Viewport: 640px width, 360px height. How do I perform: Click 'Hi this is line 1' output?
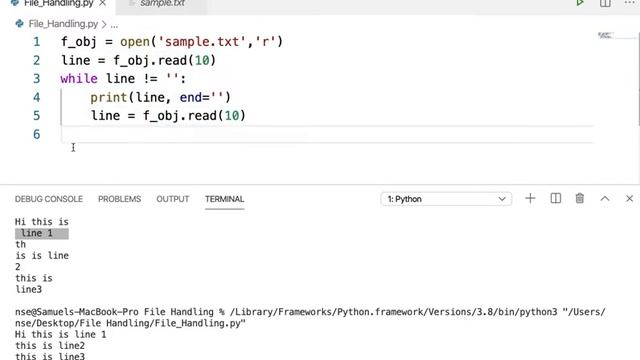click(x=60, y=335)
